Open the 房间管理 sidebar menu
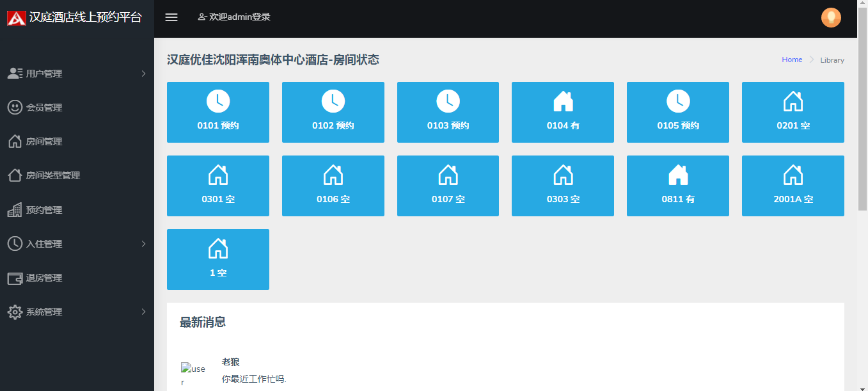Screen dimensions: 868x391 tap(77, 141)
